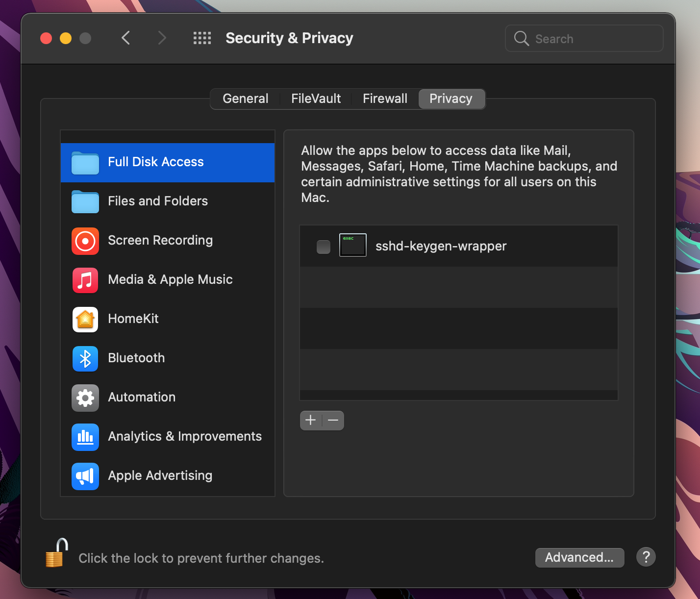Click the Full Disk Access folder icon
Image resolution: width=700 pixels, height=599 pixels.
[85, 163]
